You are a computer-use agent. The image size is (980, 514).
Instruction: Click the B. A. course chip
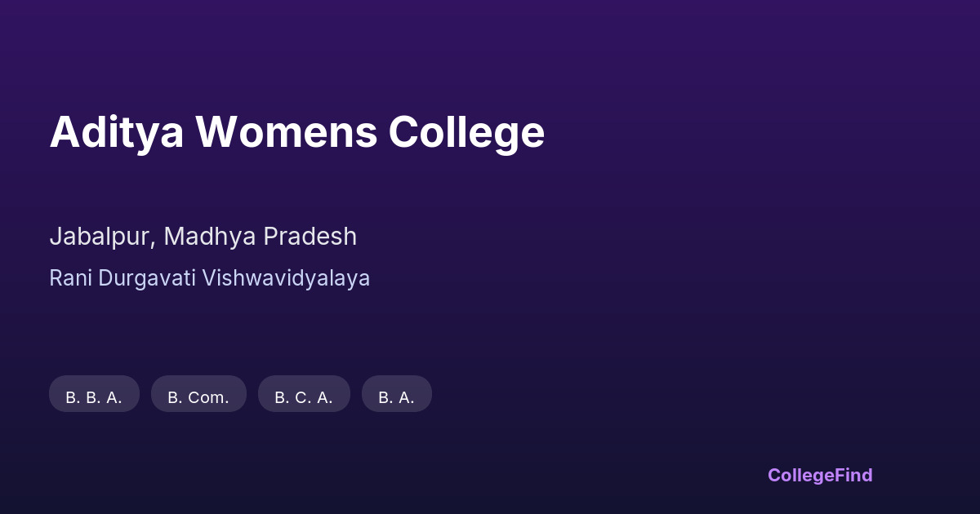pyautogui.click(x=396, y=397)
